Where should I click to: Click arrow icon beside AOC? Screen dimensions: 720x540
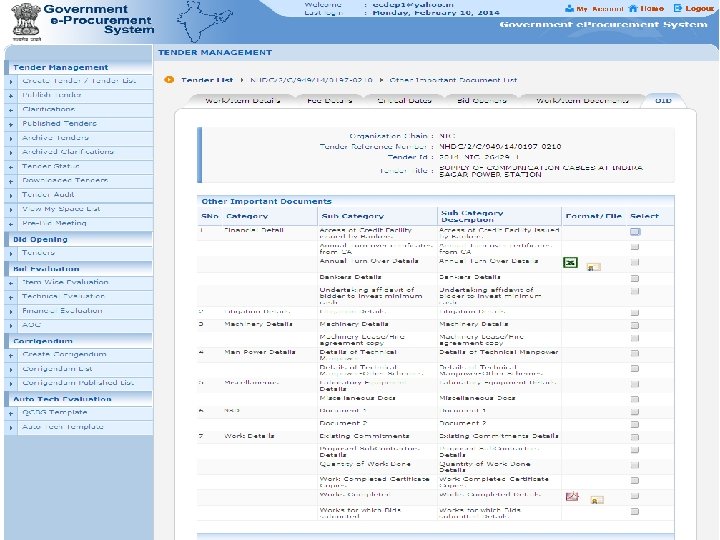11,325
